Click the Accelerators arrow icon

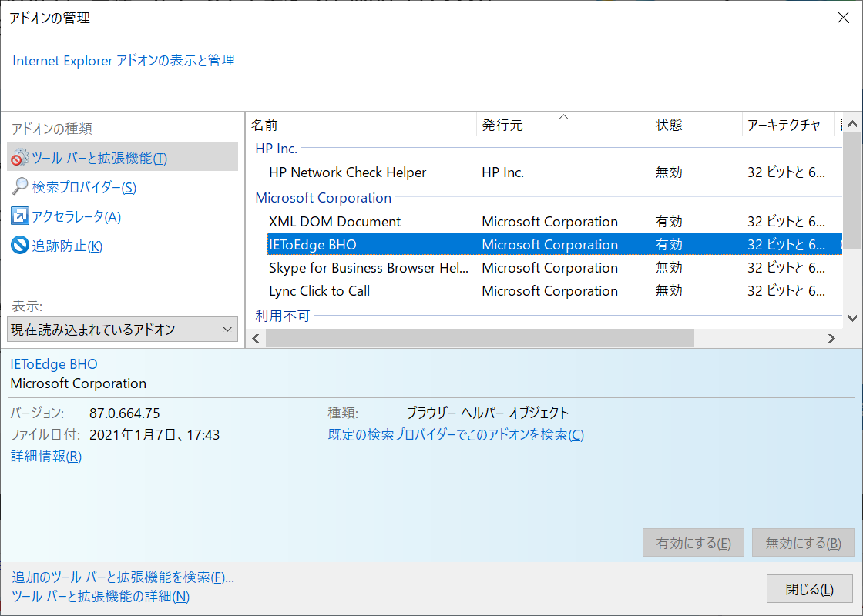[x=20, y=216]
